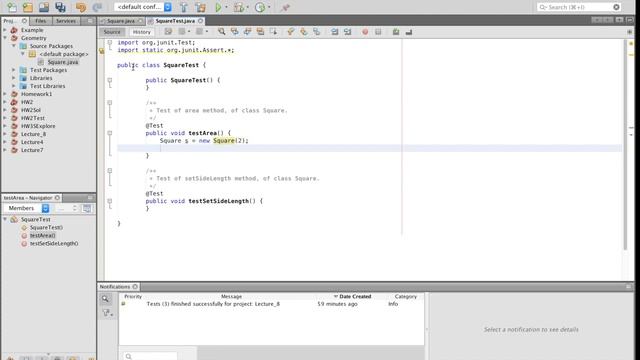Click the Last Edit icon in editor toolbar
This screenshot has width=640, height=360.
click(168, 32)
